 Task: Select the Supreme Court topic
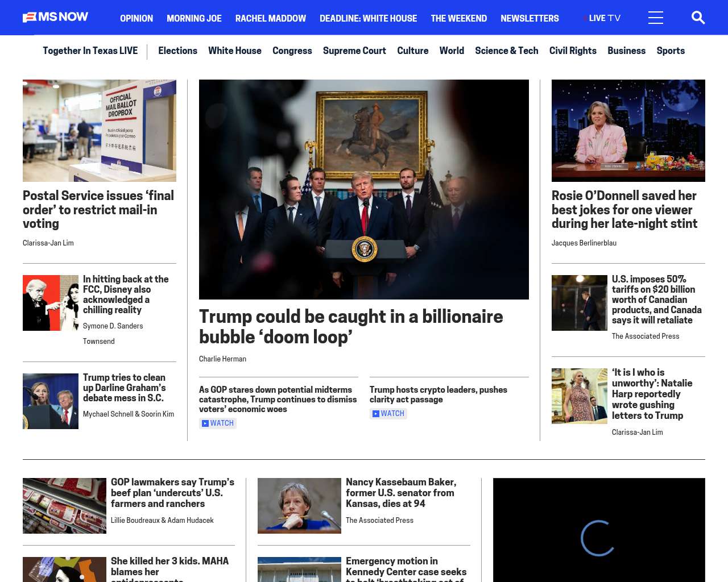354,51
